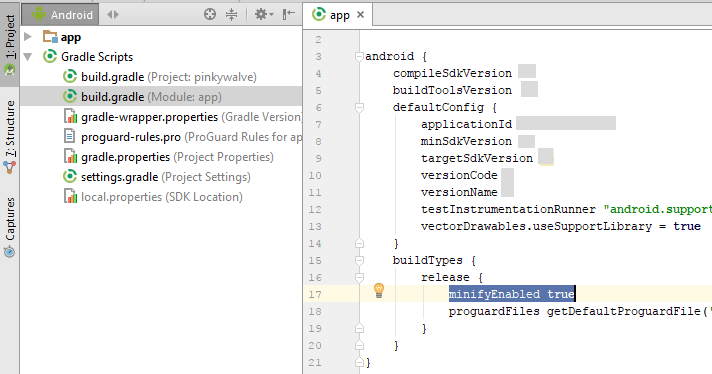Toggle the 1: Project tool window tab
Viewport: 712px width, 374px height.
[10, 44]
